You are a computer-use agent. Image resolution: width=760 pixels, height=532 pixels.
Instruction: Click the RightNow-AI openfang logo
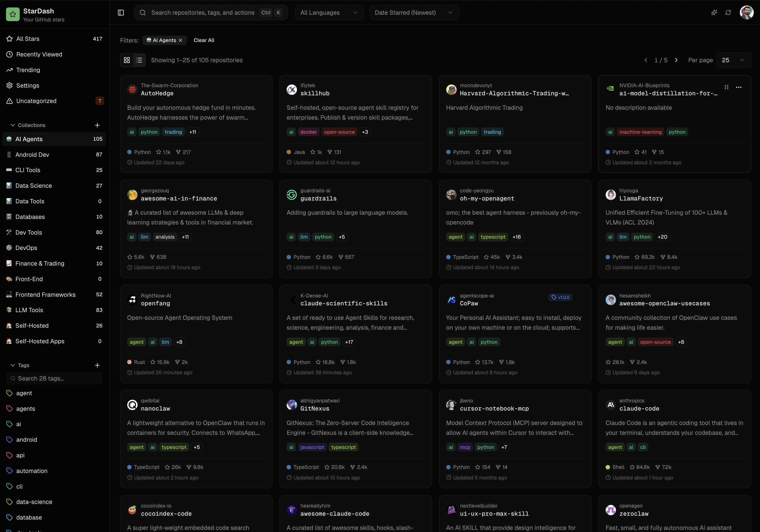click(x=133, y=300)
